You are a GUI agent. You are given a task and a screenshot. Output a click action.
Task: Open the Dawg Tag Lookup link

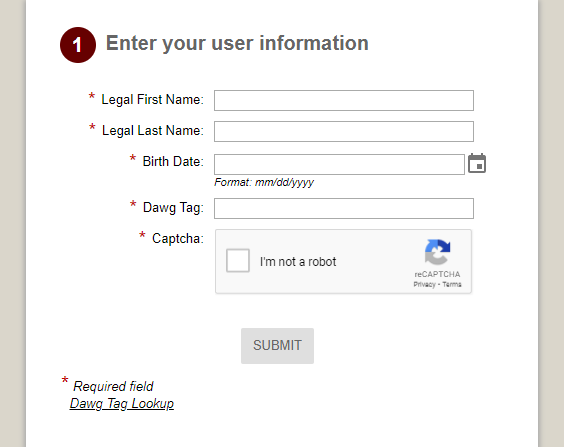[x=122, y=403]
